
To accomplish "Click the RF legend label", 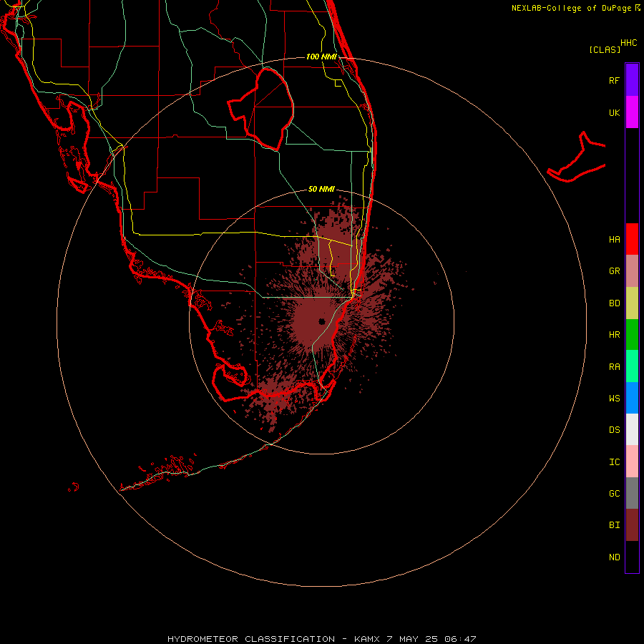I will click(614, 80).
